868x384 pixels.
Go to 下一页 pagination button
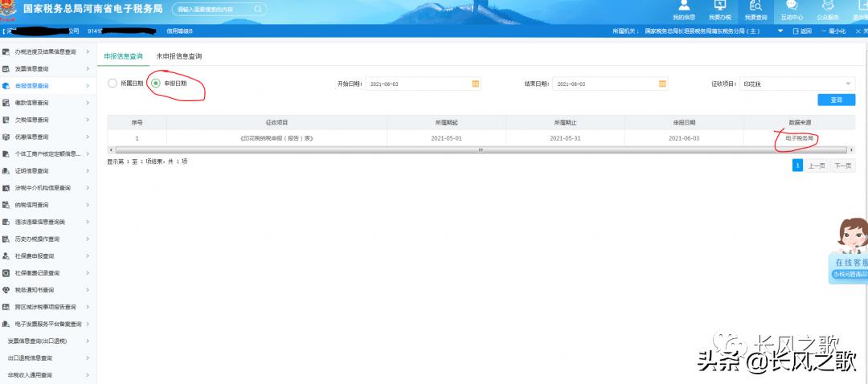coord(842,166)
